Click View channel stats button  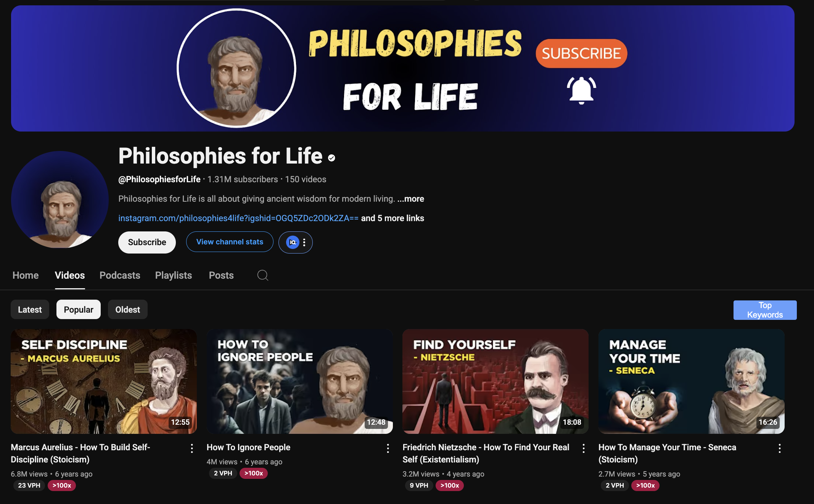pyautogui.click(x=230, y=242)
